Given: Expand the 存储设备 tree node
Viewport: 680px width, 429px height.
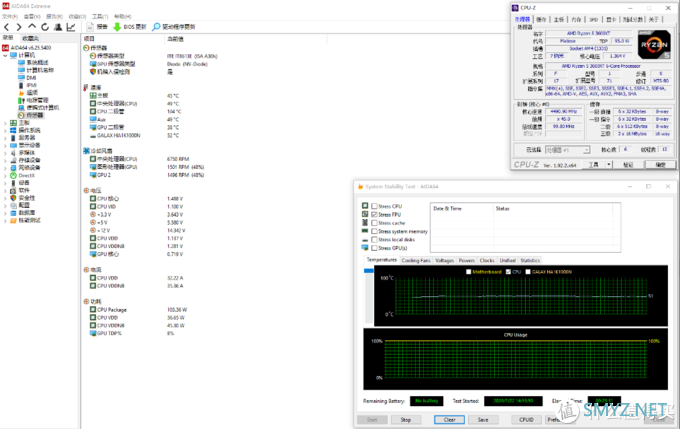Looking at the screenshot, I should [5, 160].
